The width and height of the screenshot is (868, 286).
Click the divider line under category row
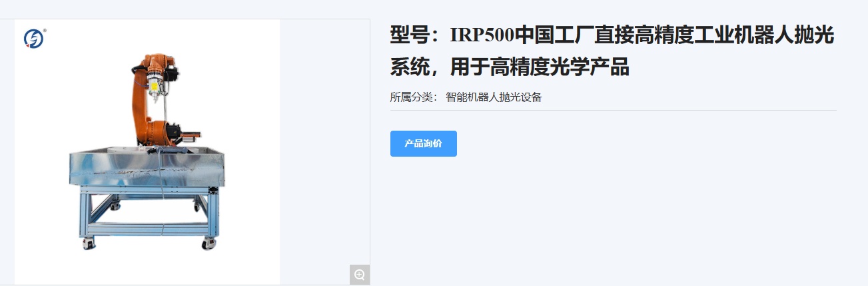tap(613, 110)
